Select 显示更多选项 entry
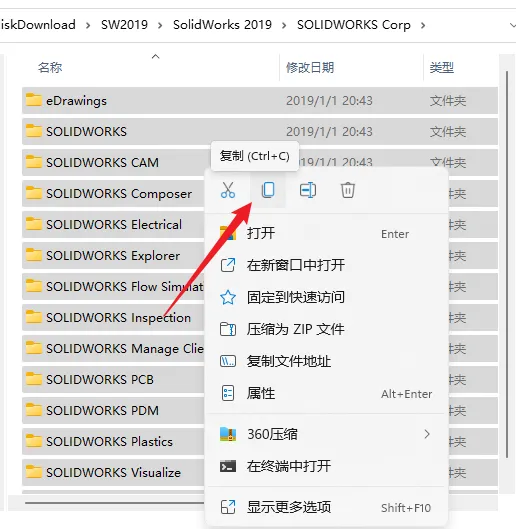Viewport: 516px width, 529px height. pyautogui.click(x=326, y=507)
